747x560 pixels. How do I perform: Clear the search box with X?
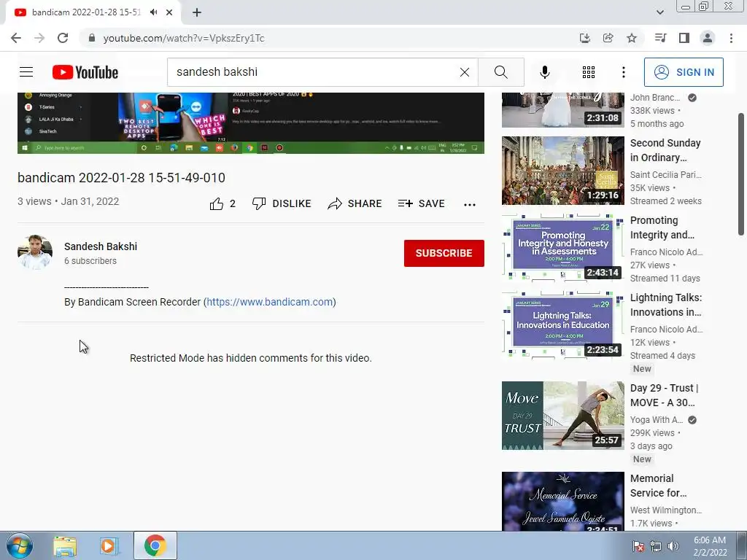(465, 72)
